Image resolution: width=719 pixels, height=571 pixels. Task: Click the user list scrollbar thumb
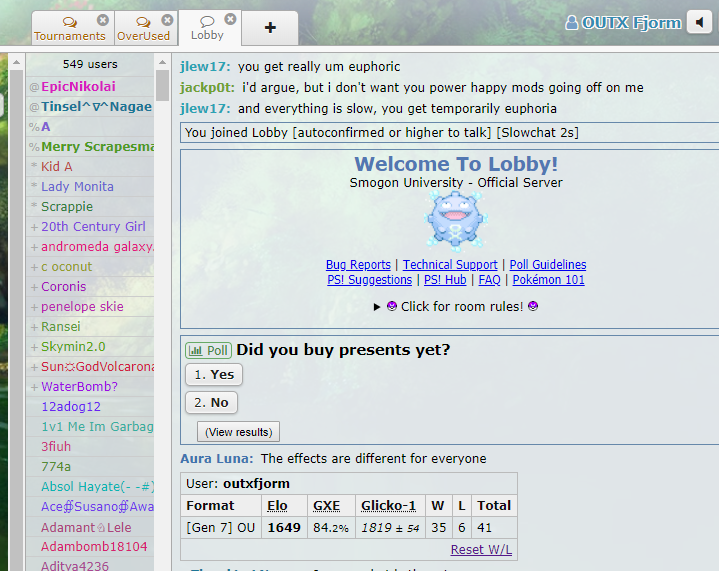(162, 85)
